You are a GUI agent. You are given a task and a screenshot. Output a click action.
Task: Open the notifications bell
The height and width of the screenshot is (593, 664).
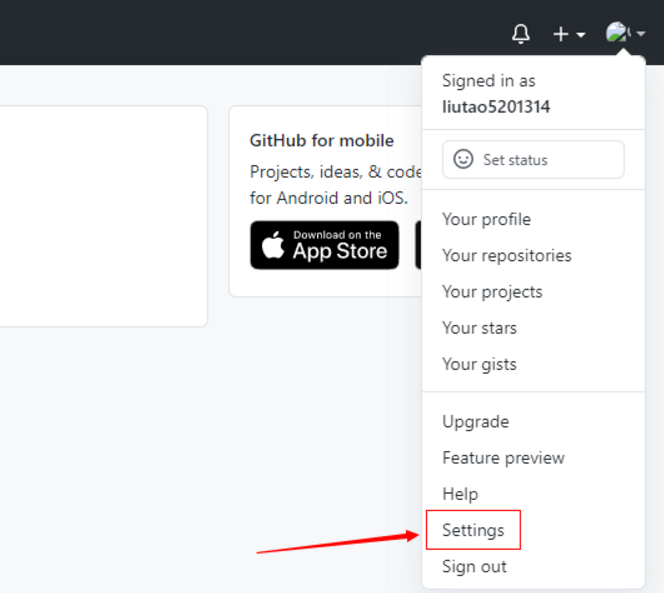(521, 34)
